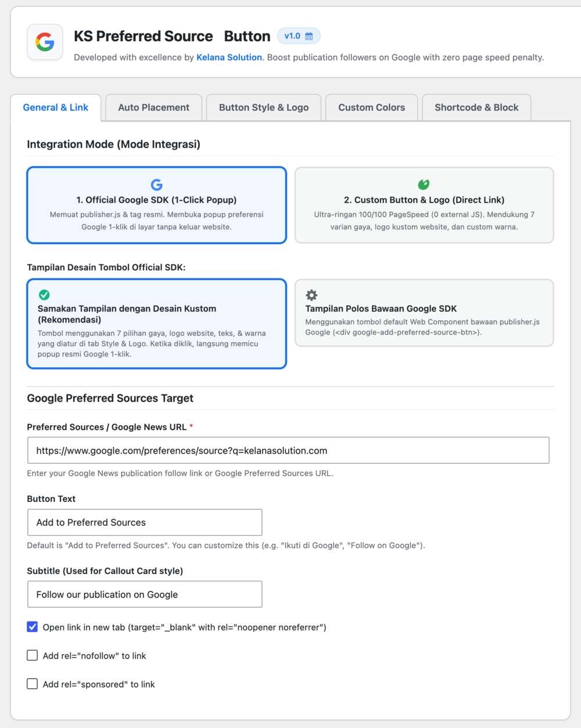Switch to the General & Link tab

[56, 107]
